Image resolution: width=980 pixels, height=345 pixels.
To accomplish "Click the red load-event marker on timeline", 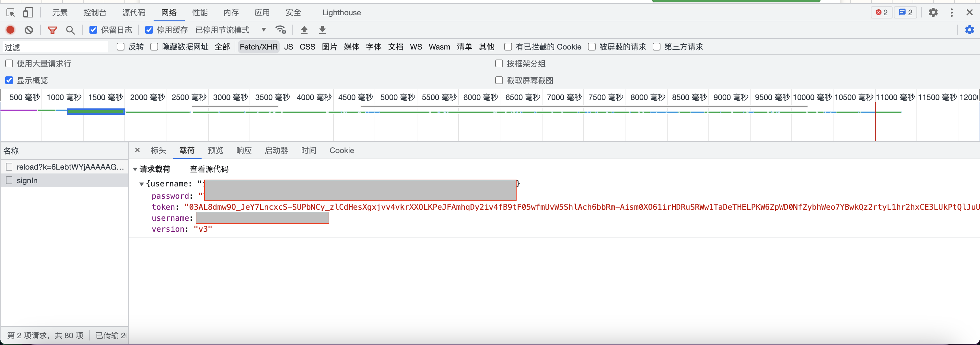I will pyautogui.click(x=875, y=122).
